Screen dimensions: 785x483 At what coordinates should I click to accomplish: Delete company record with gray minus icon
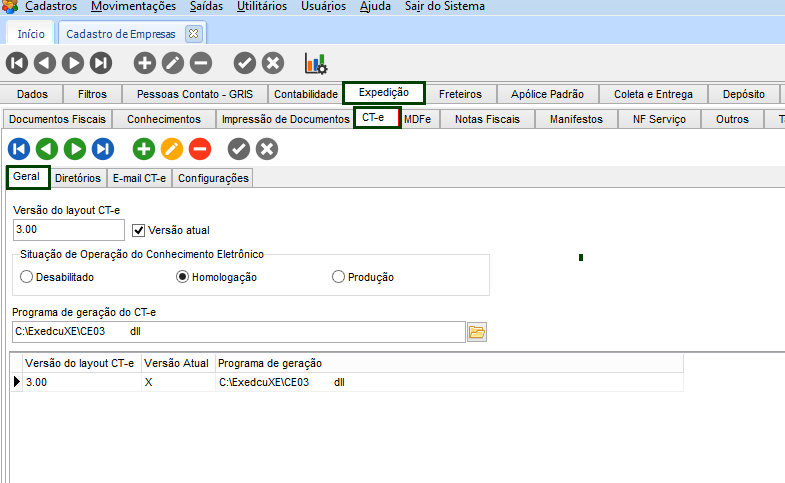tap(201, 63)
